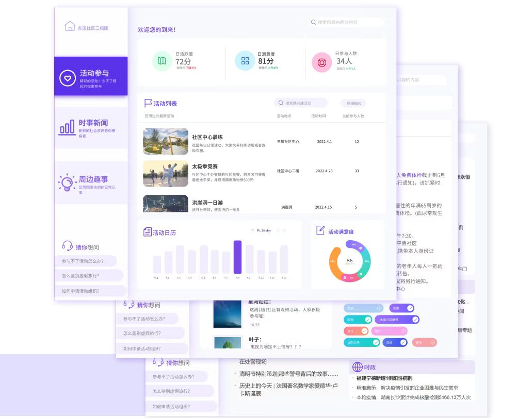This screenshot has height=418, width=532.
Task: Click the Fri, 24 May date label
Action: (x=264, y=230)
